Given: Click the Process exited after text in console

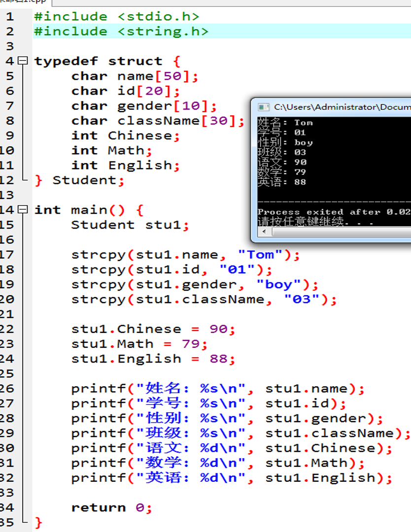Looking at the screenshot, I should (x=334, y=212).
